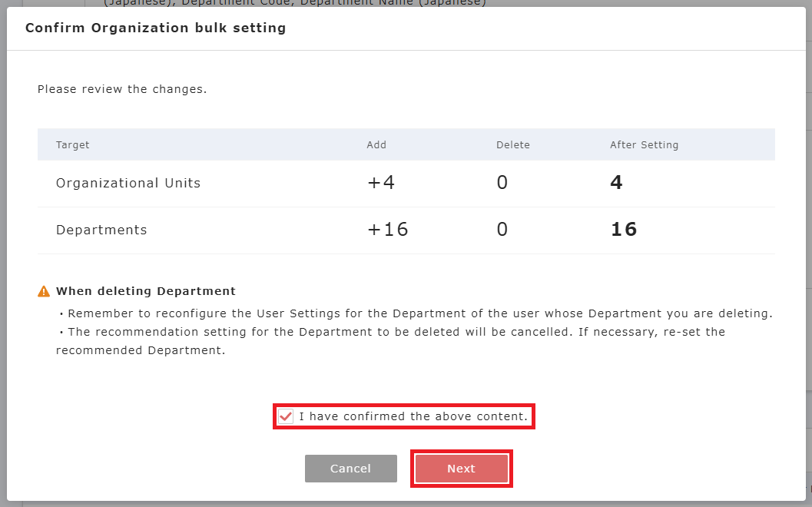Click the bold 16 After Setting value
Viewport: 812px width, 507px height.
(x=623, y=230)
